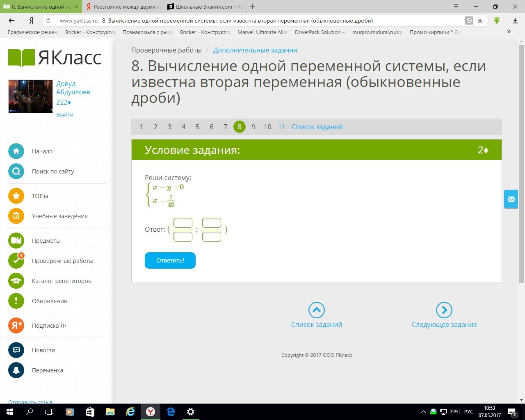Go to task number 9
The height and width of the screenshot is (420, 525).
pyautogui.click(x=253, y=127)
